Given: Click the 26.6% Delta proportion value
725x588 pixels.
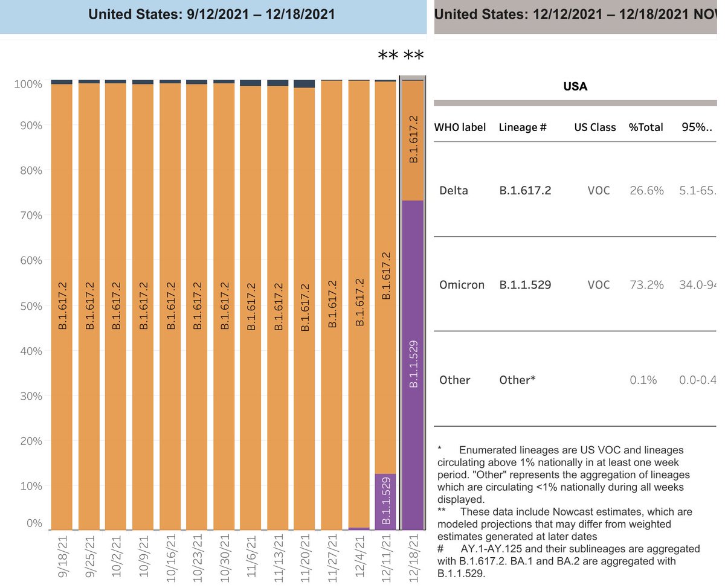Looking at the screenshot, I should [646, 190].
